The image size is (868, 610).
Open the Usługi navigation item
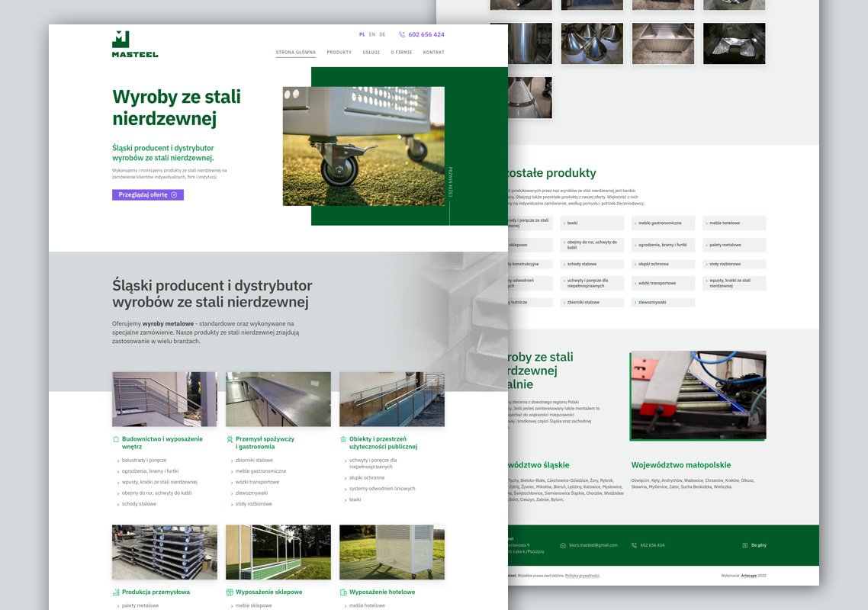[371, 53]
